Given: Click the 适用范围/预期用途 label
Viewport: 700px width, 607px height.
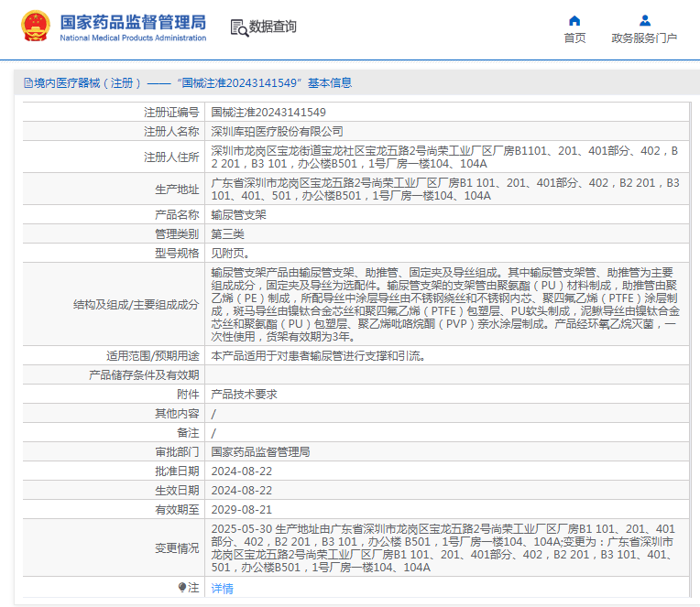Looking at the screenshot, I should point(153,356).
